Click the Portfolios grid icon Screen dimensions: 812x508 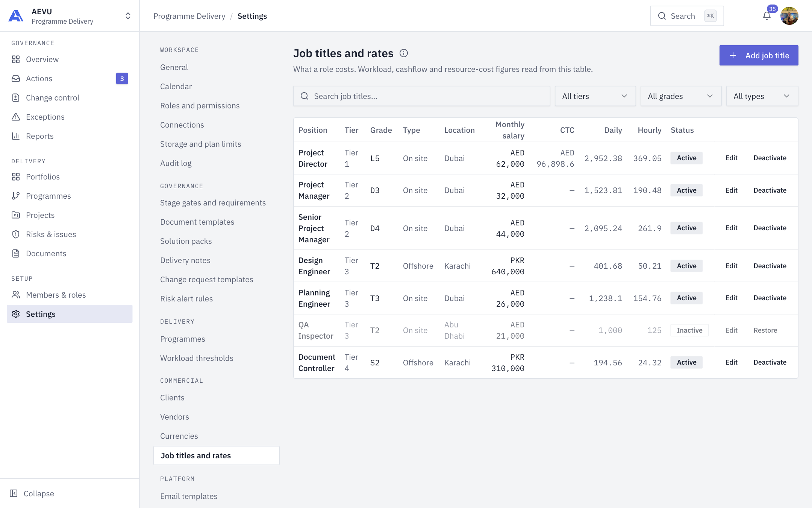16,177
